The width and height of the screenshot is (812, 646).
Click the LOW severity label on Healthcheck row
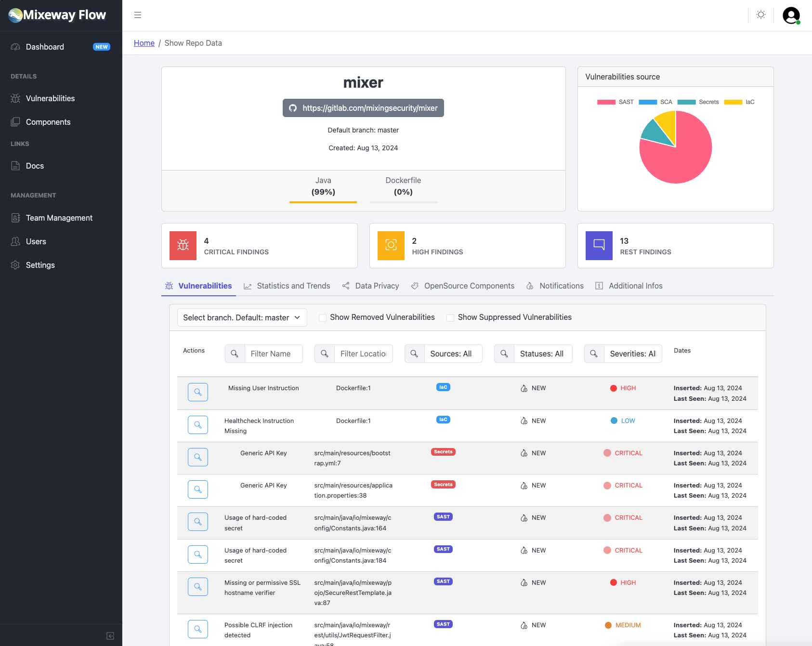pyautogui.click(x=628, y=421)
